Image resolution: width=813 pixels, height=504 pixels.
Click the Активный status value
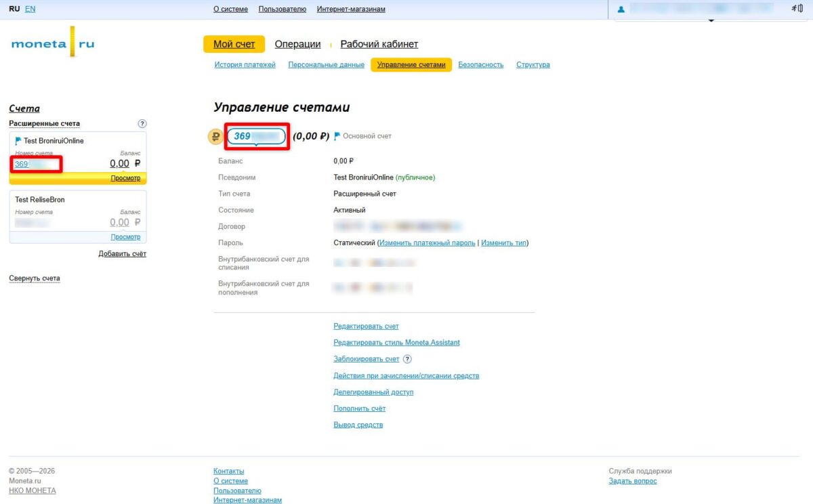[x=349, y=210]
